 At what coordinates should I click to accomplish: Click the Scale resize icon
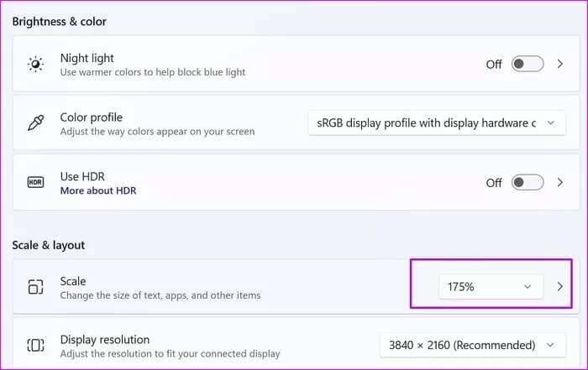click(x=35, y=287)
